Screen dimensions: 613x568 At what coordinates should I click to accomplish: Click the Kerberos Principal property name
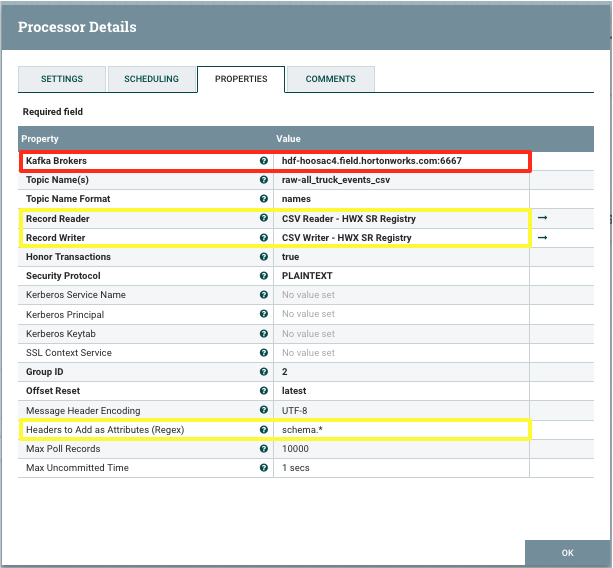65,315
